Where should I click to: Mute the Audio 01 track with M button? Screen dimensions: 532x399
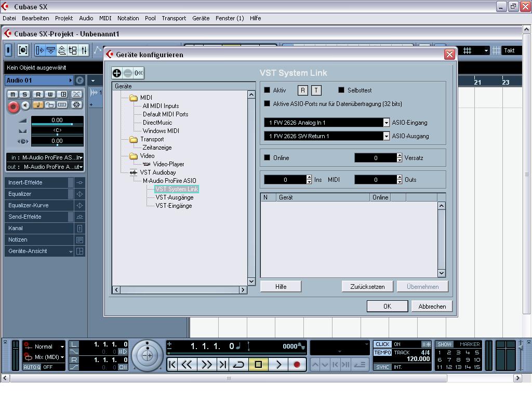[13, 95]
